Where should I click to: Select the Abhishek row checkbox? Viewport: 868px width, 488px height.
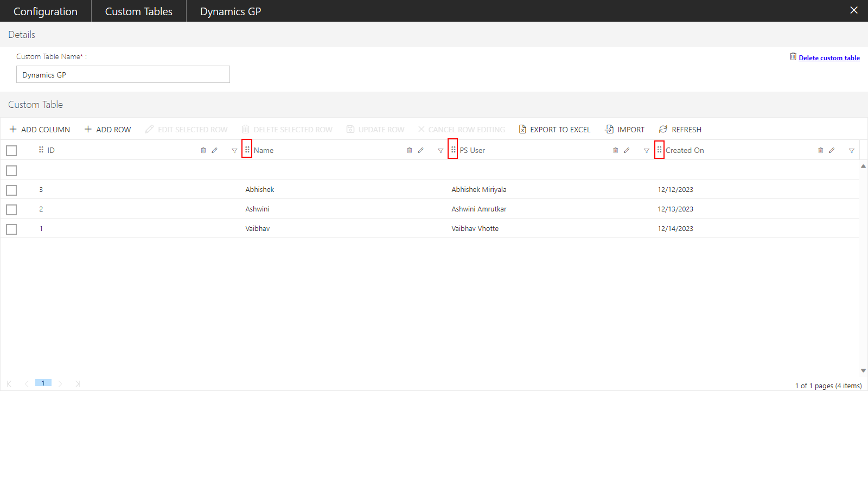pos(11,190)
